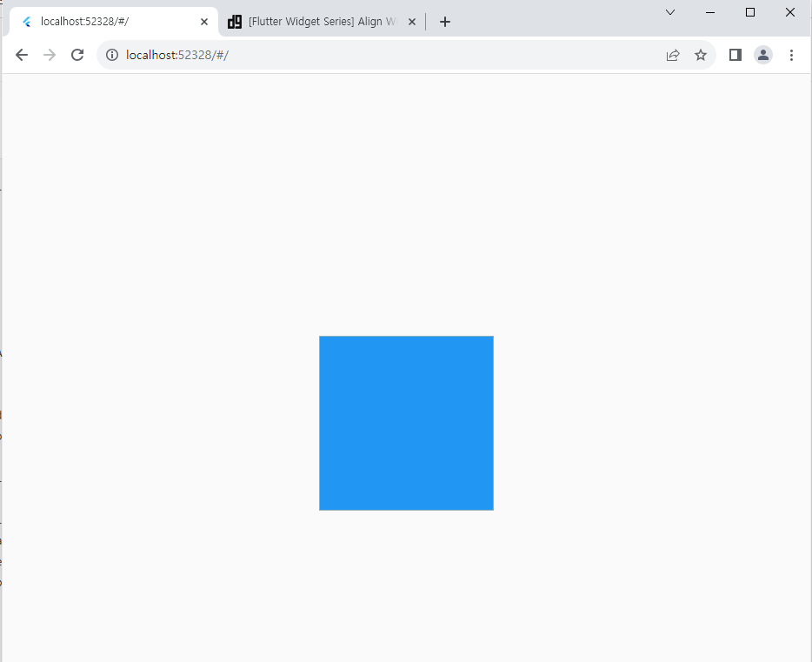Viewport: 812px width, 662px height.
Task: Open a new tab with plus button
Action: pos(444,22)
